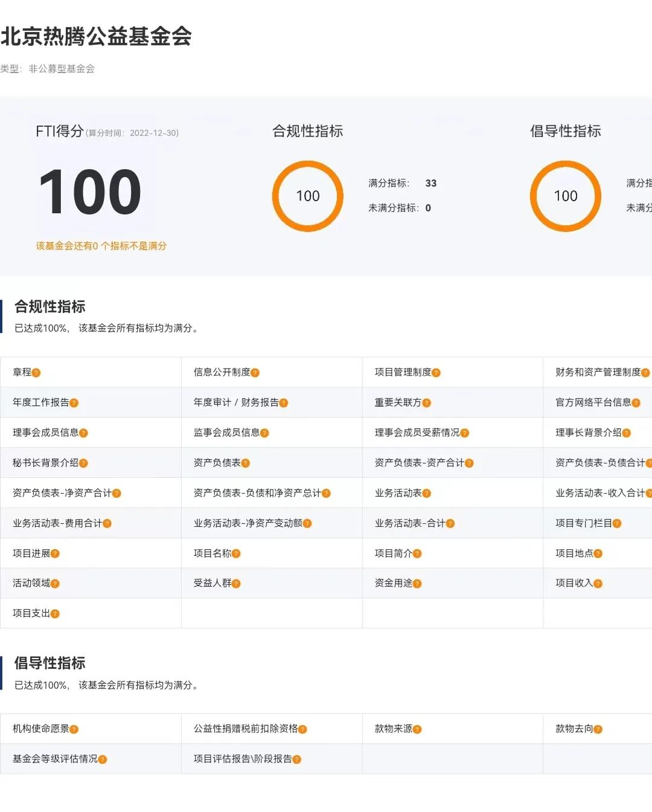Click the question mark beside 款物来源

tap(417, 729)
